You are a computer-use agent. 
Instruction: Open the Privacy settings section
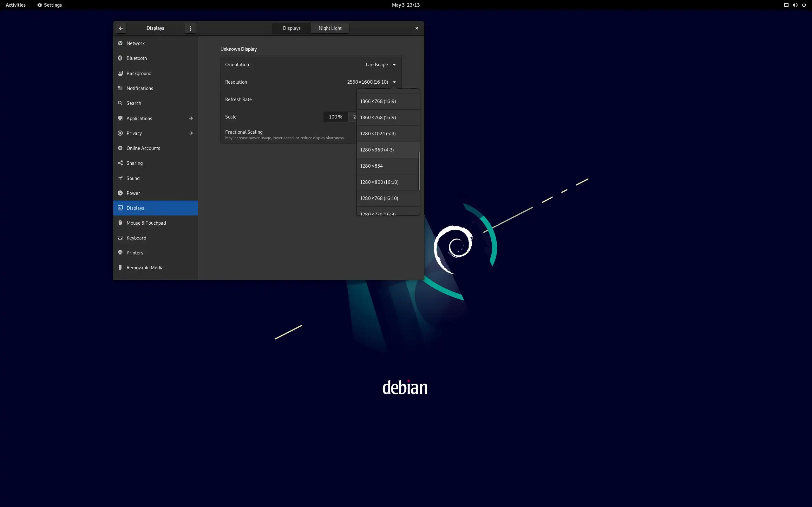[134, 133]
